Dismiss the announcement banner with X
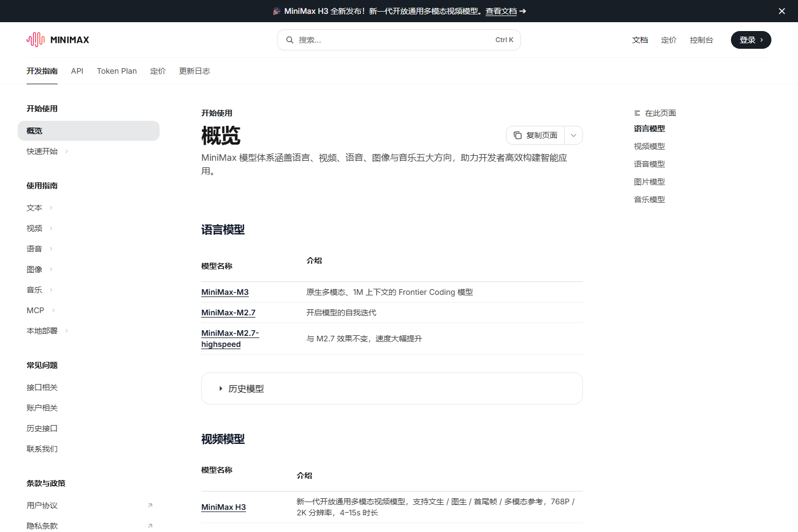 tap(782, 11)
